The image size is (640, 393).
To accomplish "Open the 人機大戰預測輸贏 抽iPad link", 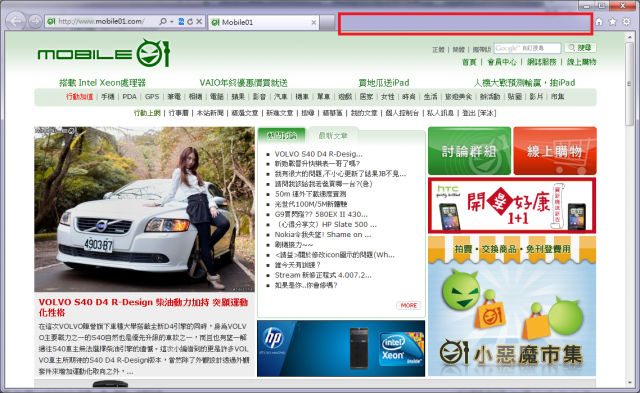I will coord(524,83).
